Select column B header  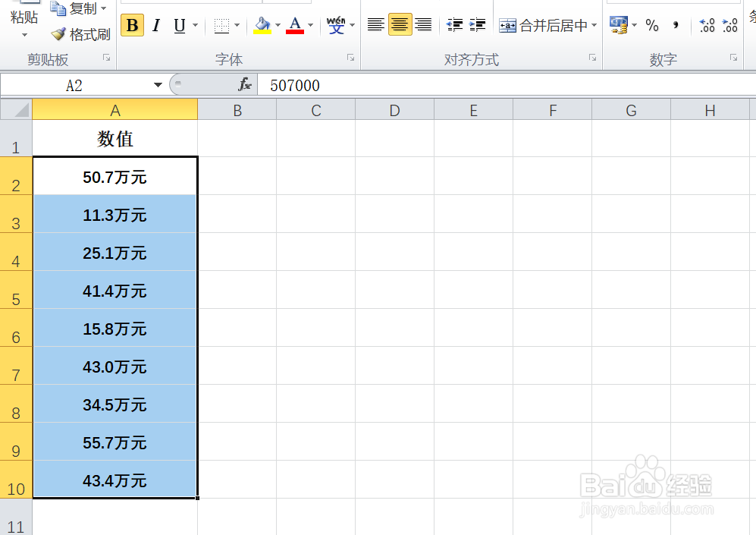point(237,110)
